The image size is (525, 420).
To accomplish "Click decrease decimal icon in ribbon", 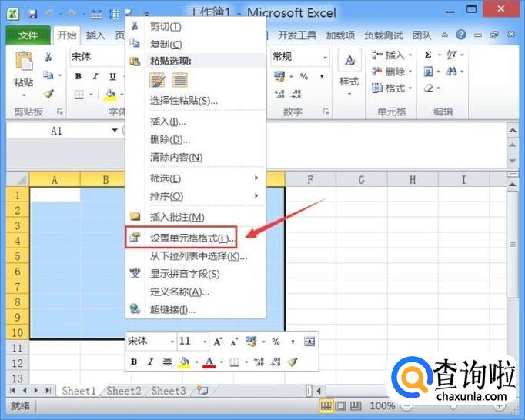I will [296, 94].
